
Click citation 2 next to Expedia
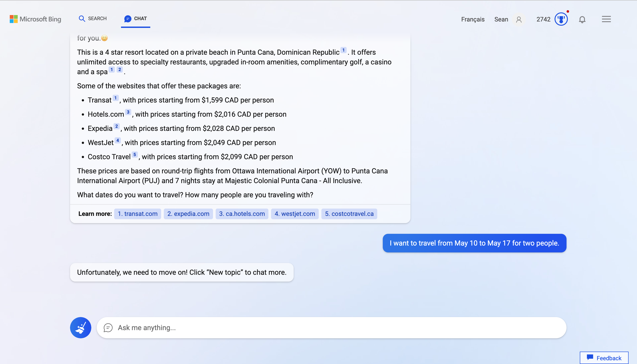(116, 126)
